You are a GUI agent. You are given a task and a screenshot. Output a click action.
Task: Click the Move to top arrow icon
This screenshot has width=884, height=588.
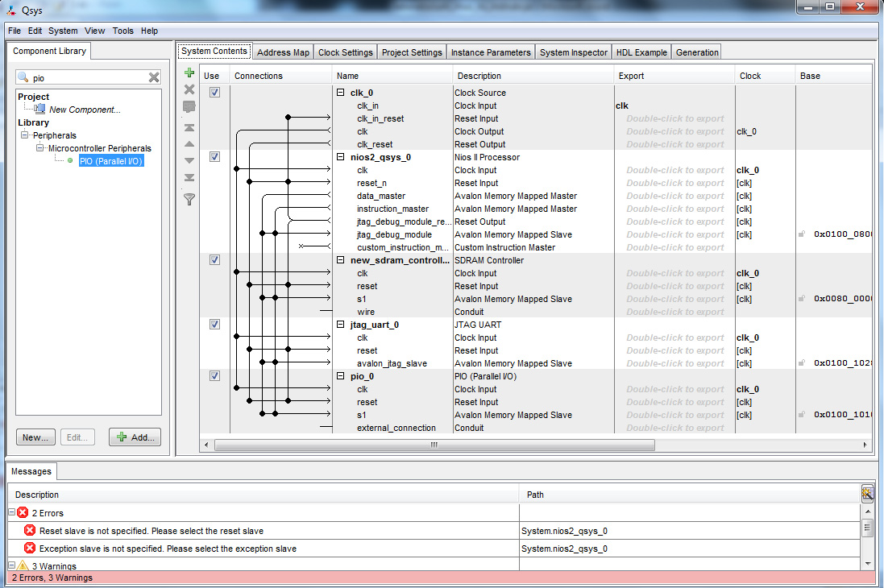coord(189,128)
